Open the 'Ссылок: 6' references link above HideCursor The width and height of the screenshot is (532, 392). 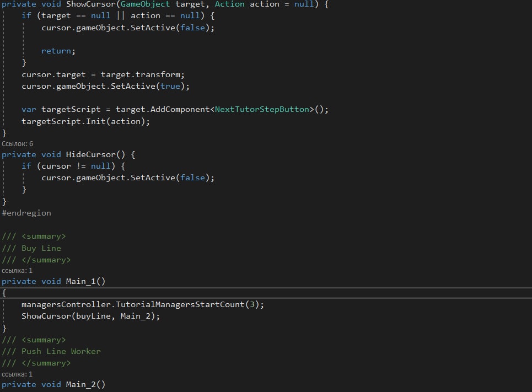point(17,144)
